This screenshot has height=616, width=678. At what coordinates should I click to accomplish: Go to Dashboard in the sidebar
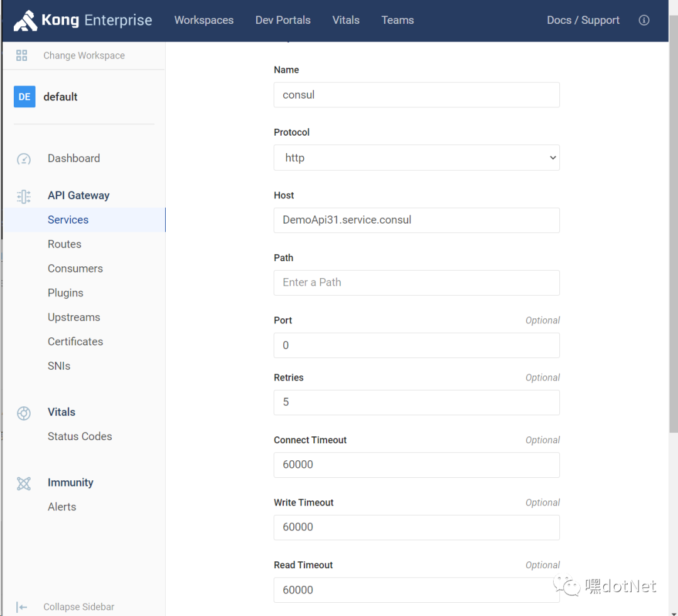tap(73, 158)
